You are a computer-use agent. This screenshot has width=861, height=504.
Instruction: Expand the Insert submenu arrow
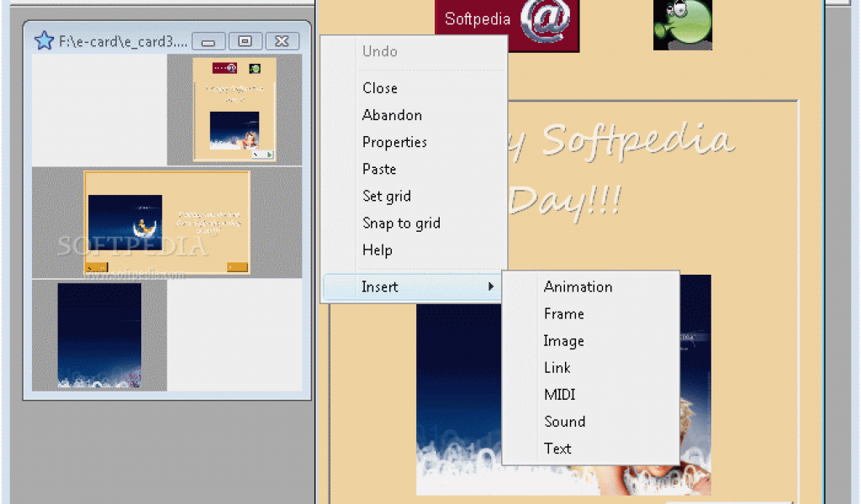491,286
